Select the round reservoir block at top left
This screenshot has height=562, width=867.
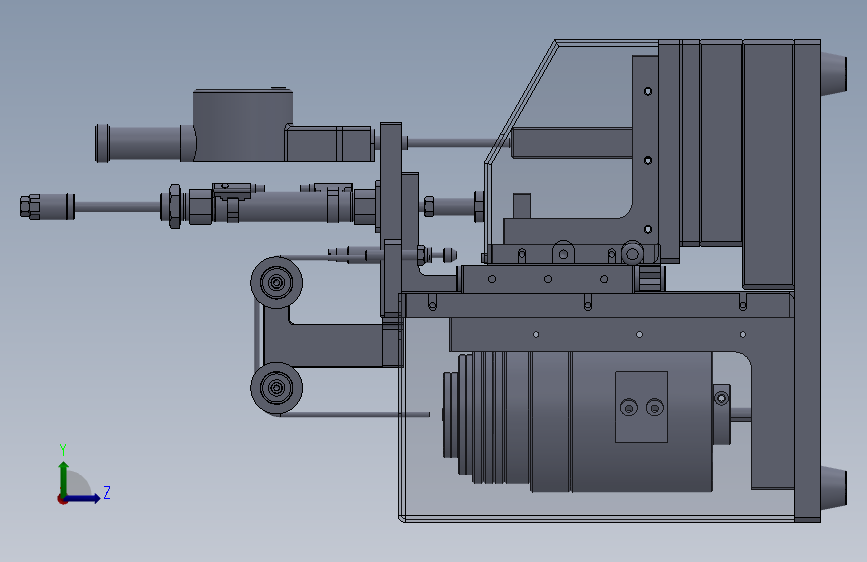[242, 125]
